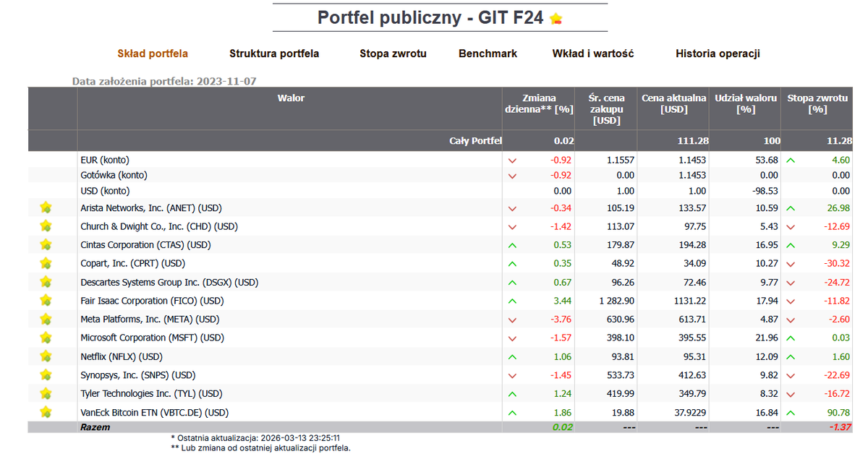
Task: Open the Skład portfela tab
Action: pyautogui.click(x=153, y=53)
